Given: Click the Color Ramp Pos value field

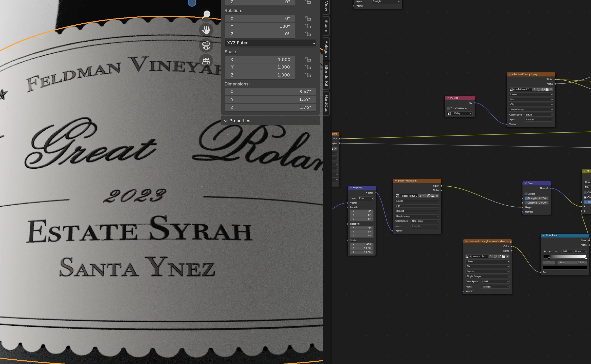Looking at the screenshot, I should 572,263.
